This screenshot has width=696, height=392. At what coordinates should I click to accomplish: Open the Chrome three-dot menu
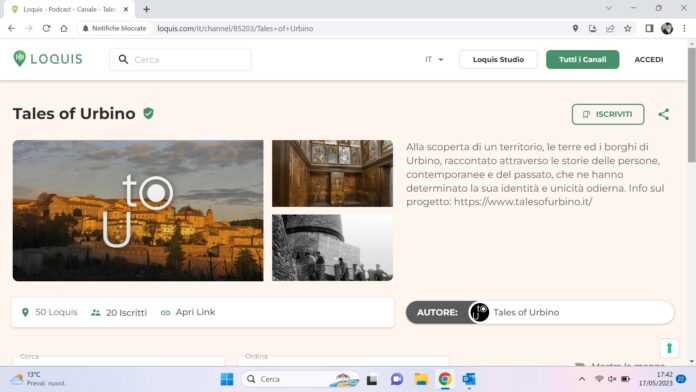[684, 28]
